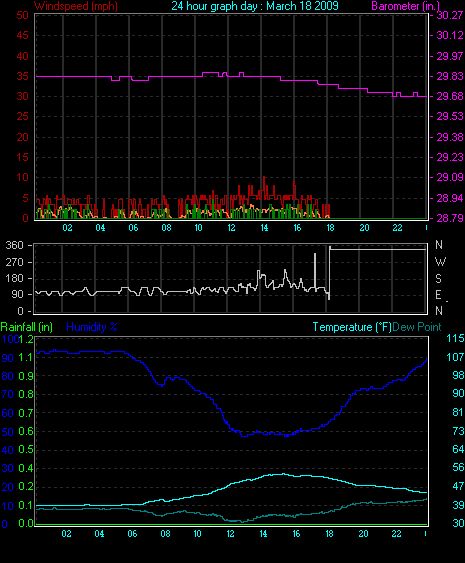465x563 pixels.
Task: Click barometer value 29.97
Action: [450, 56]
